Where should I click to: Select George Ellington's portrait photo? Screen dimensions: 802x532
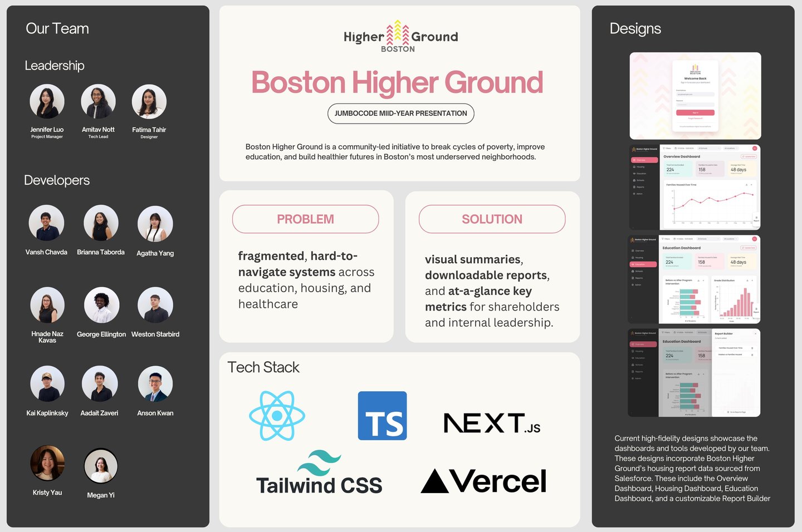pyautogui.click(x=101, y=305)
